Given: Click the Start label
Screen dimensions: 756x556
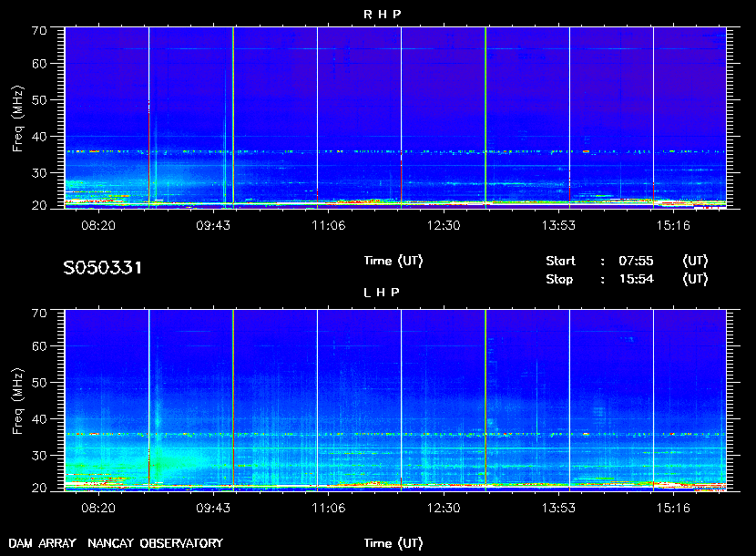Looking at the screenshot, I should pos(560,261).
